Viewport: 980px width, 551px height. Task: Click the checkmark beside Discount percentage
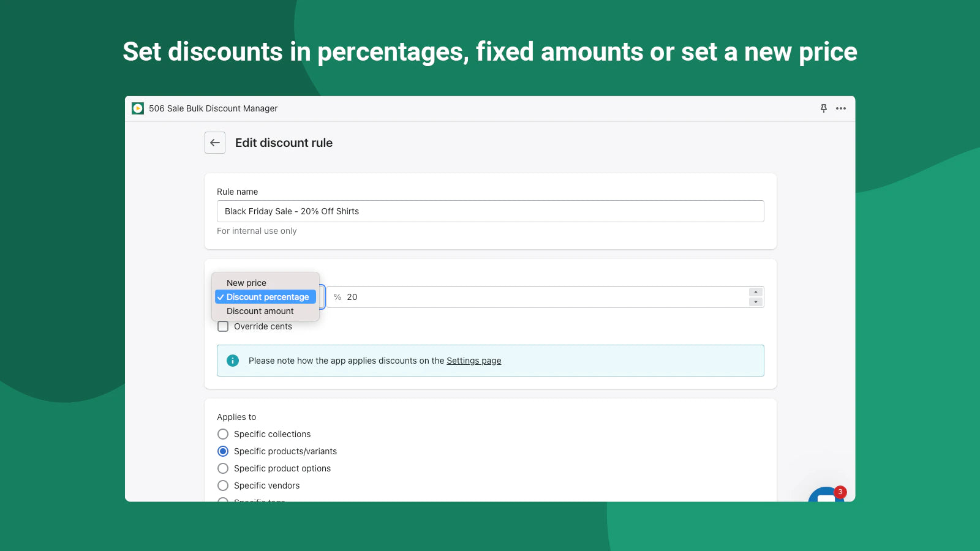click(x=221, y=297)
